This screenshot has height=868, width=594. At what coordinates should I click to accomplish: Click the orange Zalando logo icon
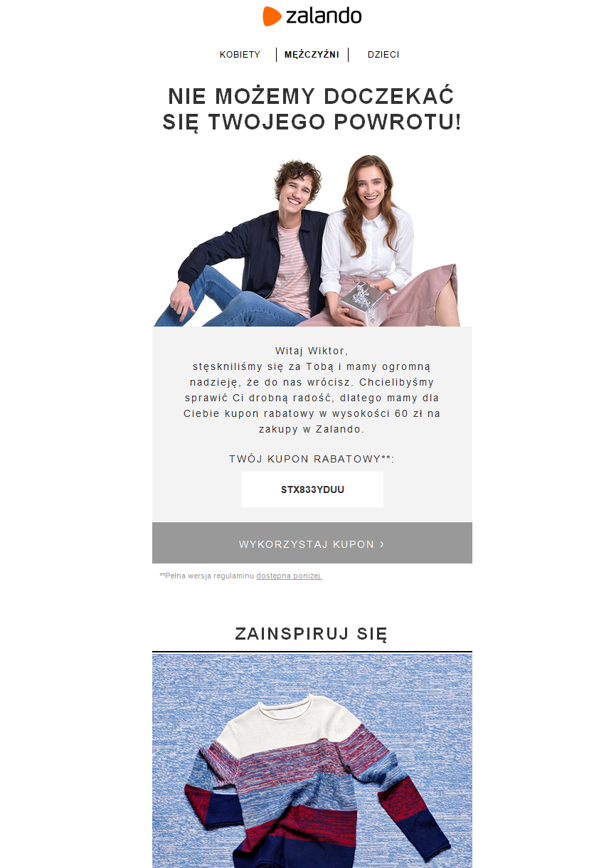(272, 16)
